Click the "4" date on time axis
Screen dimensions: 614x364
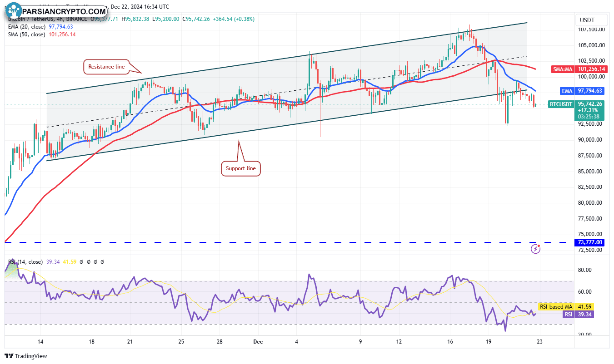pos(297,342)
